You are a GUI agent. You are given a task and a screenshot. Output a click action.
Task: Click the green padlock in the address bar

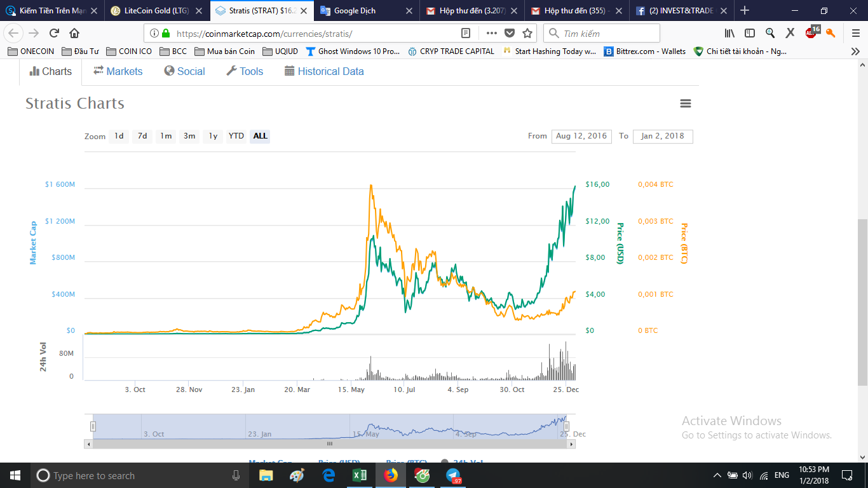click(x=166, y=33)
